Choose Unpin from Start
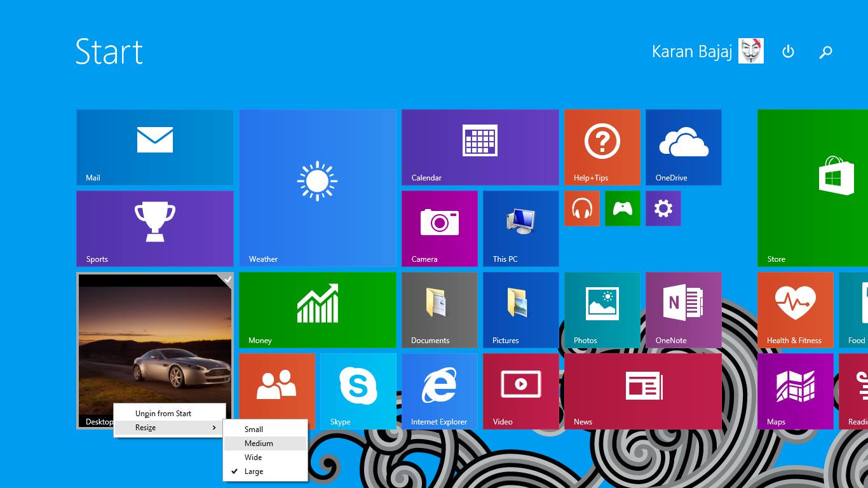The image size is (868, 488). click(170, 414)
